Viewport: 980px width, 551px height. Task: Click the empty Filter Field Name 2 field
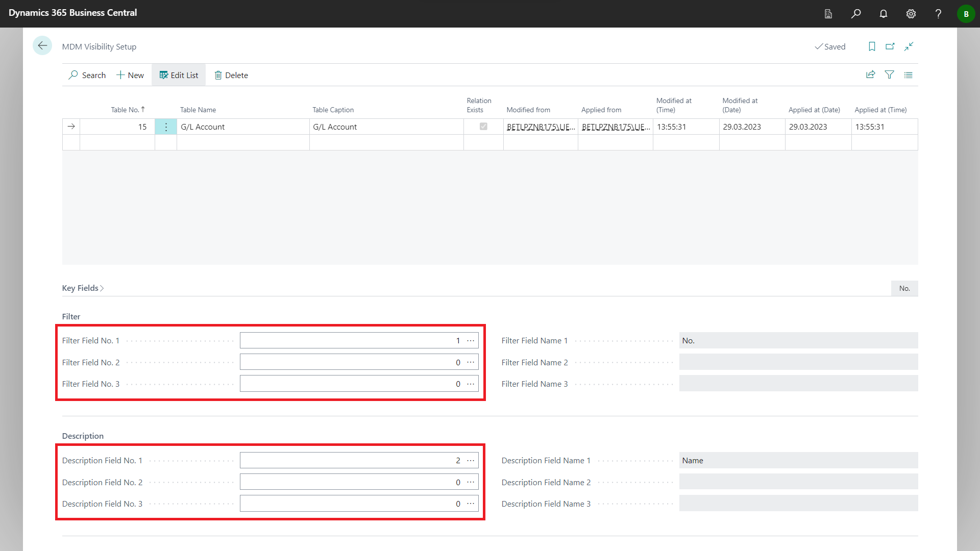coord(798,363)
